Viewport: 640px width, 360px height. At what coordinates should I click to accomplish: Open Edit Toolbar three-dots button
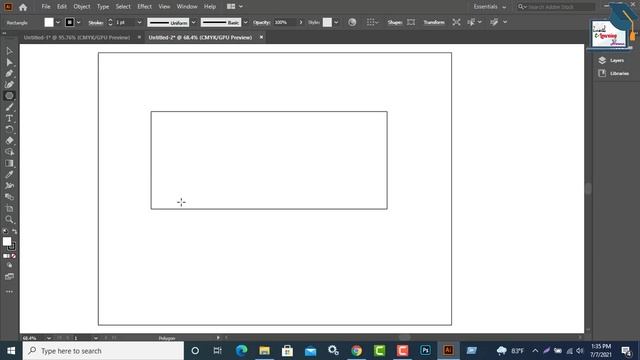click(x=9, y=291)
